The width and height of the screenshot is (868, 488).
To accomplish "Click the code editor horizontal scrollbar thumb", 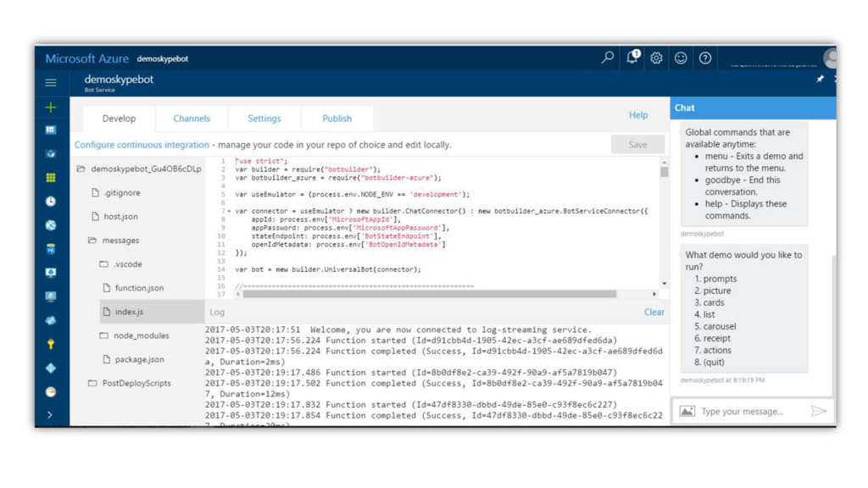I will [430, 294].
